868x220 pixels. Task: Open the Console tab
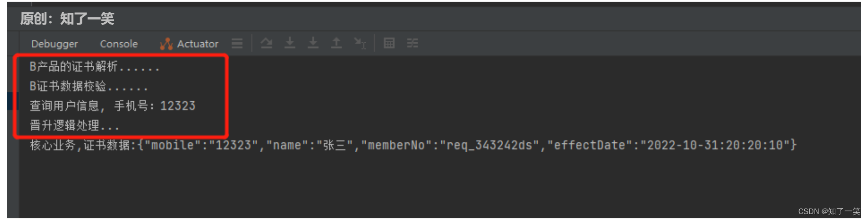pyautogui.click(x=119, y=44)
